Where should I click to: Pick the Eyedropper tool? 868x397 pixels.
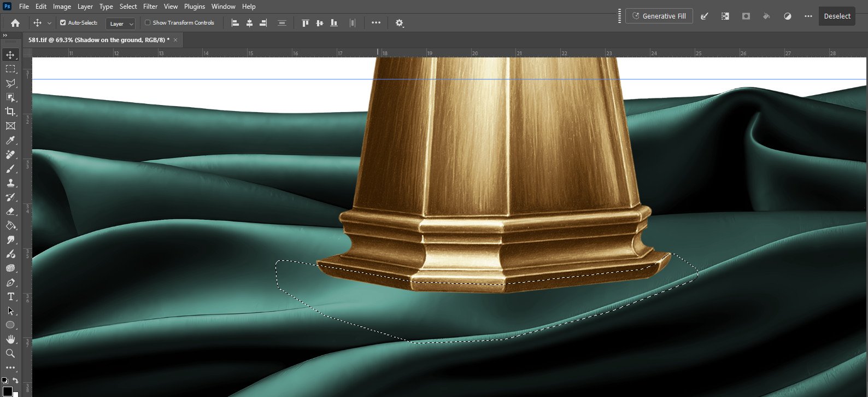(10, 141)
